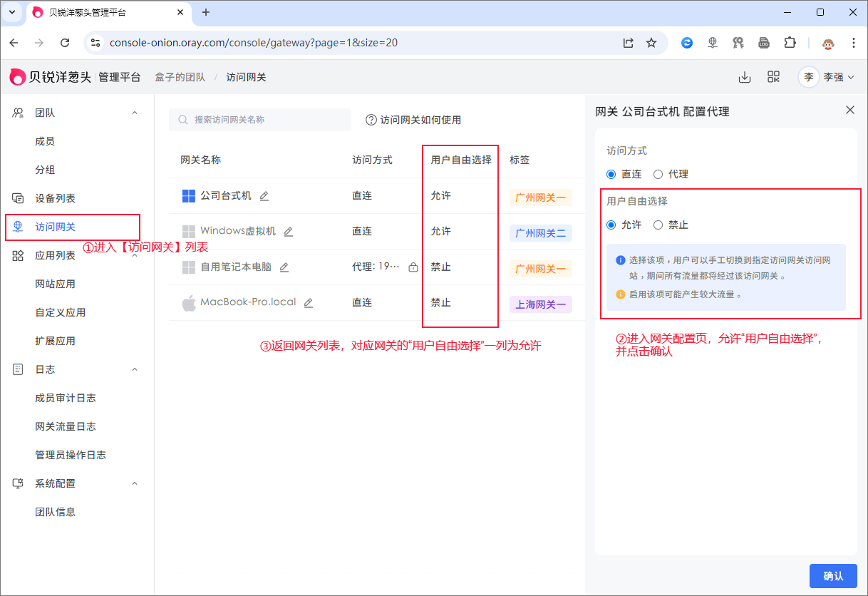Click the site information icon in address bar

(95, 43)
